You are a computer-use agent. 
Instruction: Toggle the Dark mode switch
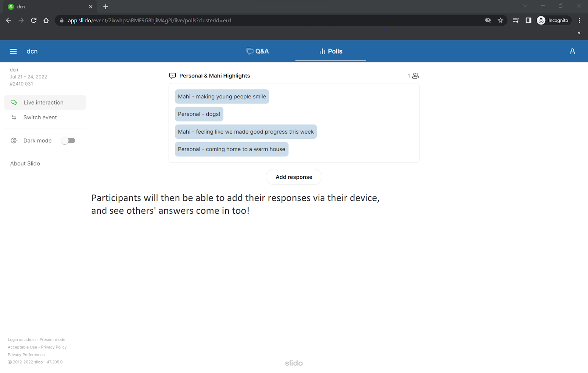point(68,141)
